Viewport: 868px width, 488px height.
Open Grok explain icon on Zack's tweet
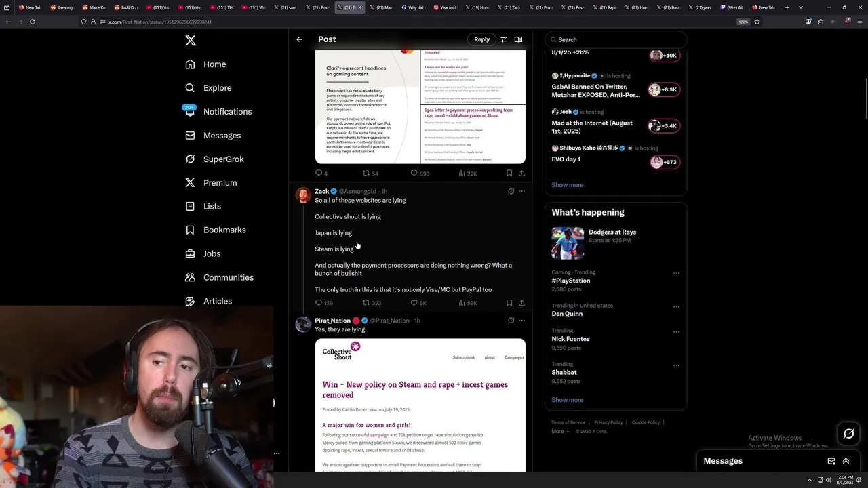click(x=511, y=191)
